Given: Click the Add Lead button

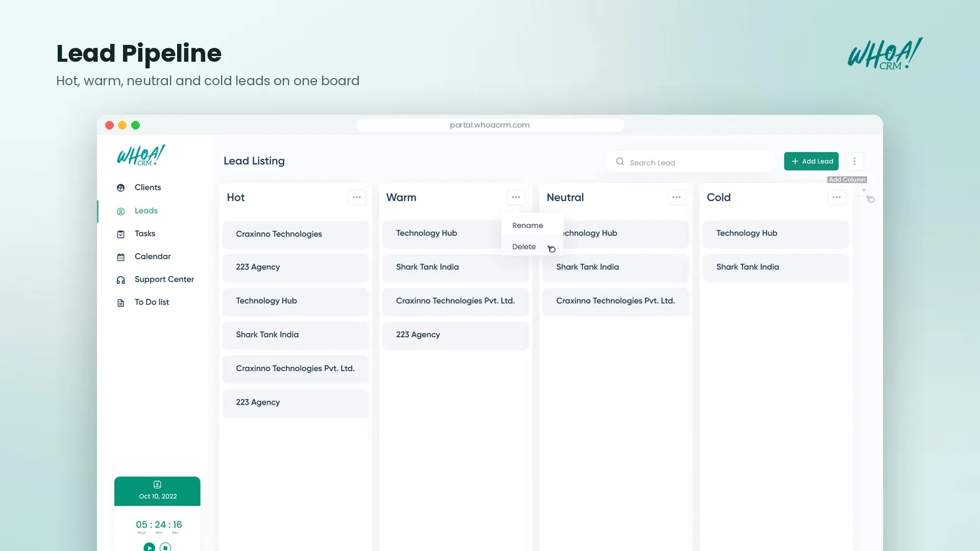Looking at the screenshot, I should [811, 161].
